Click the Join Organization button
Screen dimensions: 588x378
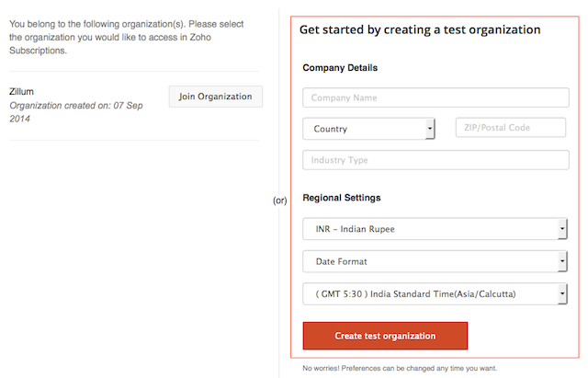point(216,97)
